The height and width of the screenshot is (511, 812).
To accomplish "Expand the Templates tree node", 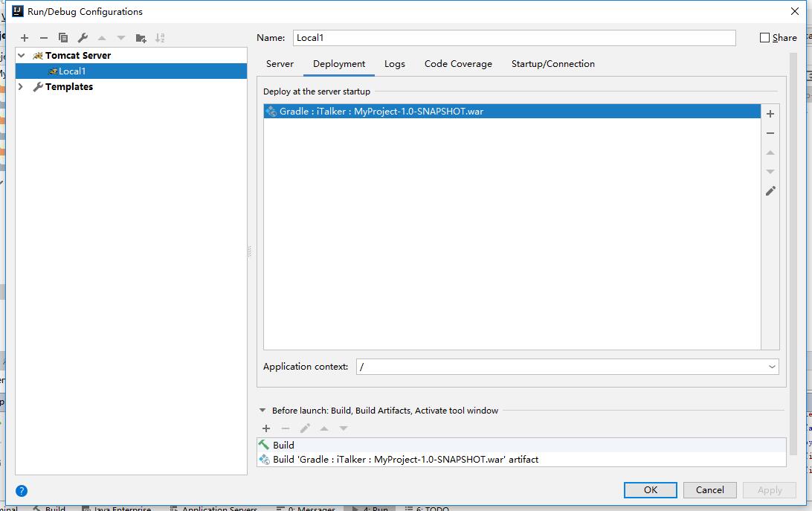I will tap(21, 86).
